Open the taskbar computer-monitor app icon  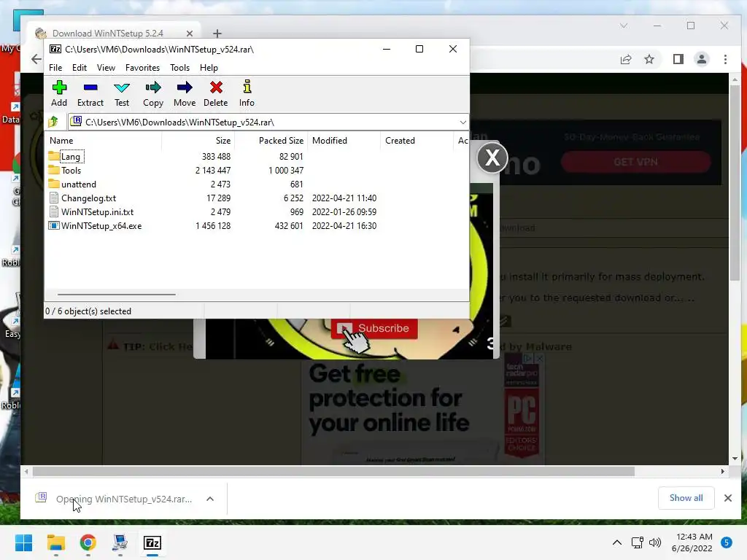tap(120, 542)
